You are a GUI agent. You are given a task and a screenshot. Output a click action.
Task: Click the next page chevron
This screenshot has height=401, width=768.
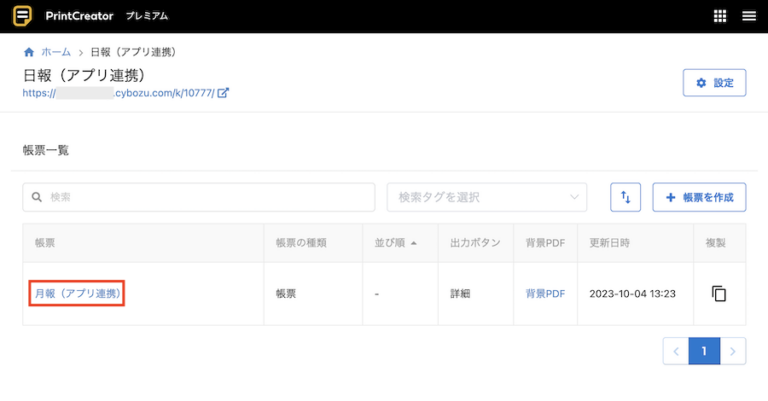tap(734, 351)
